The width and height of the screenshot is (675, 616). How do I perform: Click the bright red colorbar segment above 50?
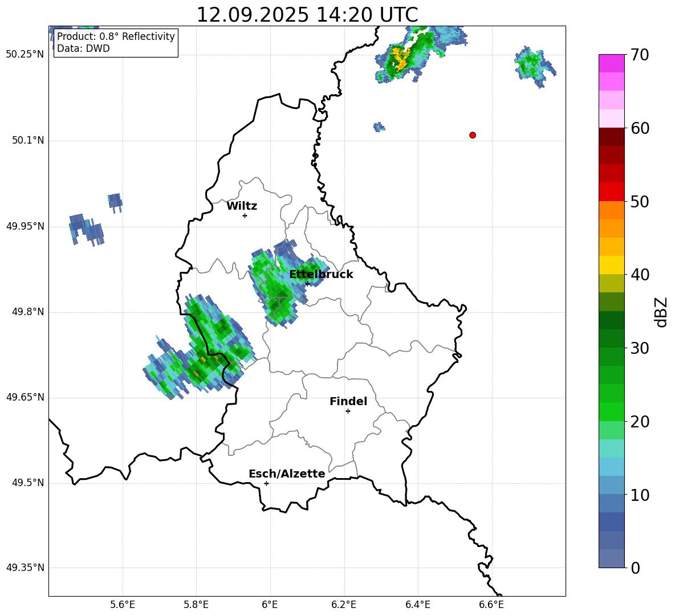pyautogui.click(x=612, y=191)
